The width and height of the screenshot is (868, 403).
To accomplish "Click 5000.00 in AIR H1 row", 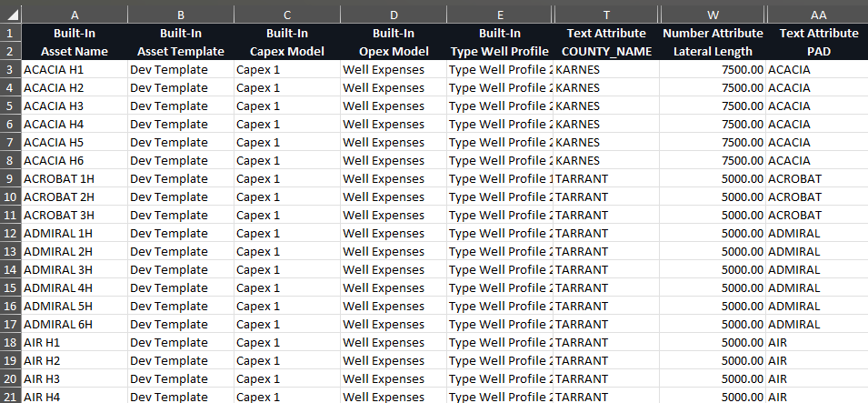I will [x=713, y=343].
